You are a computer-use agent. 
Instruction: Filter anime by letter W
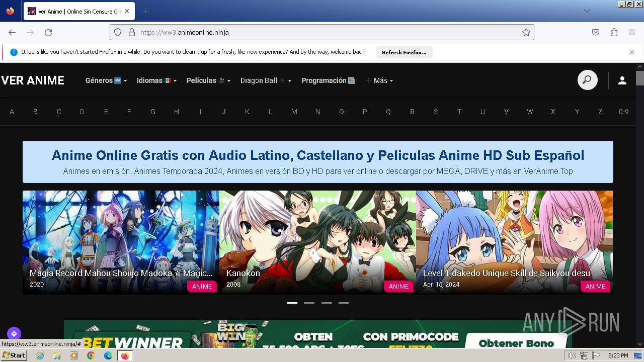(530, 112)
